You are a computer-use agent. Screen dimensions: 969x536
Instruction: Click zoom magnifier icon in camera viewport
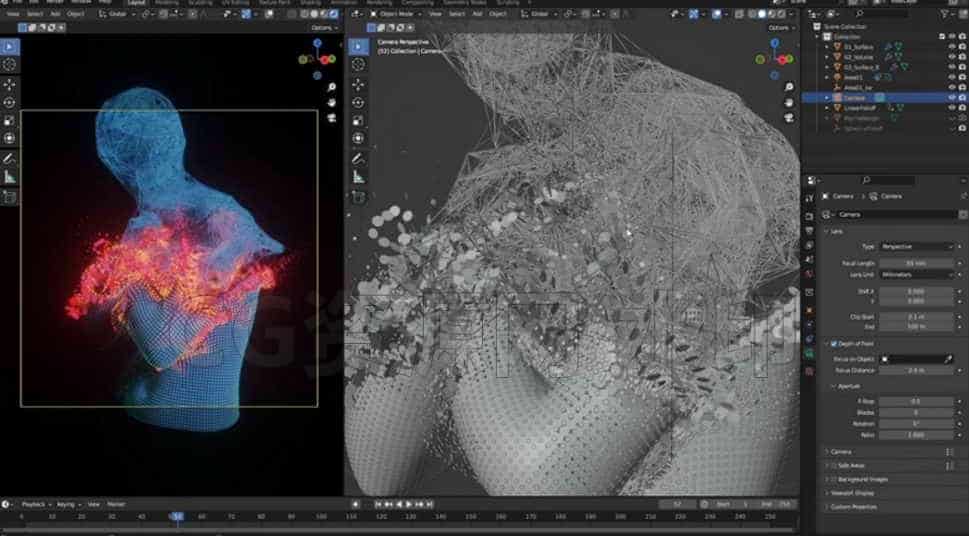pyautogui.click(x=789, y=87)
